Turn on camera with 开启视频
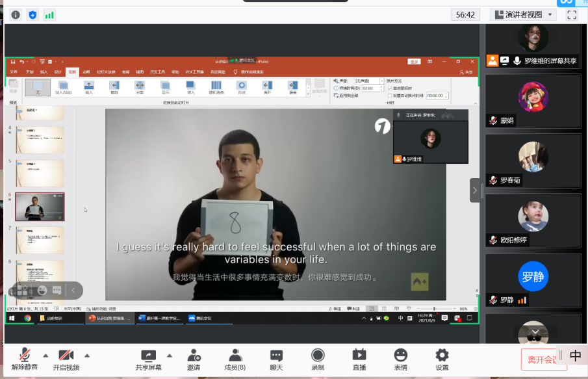588x379 pixels. (x=65, y=359)
